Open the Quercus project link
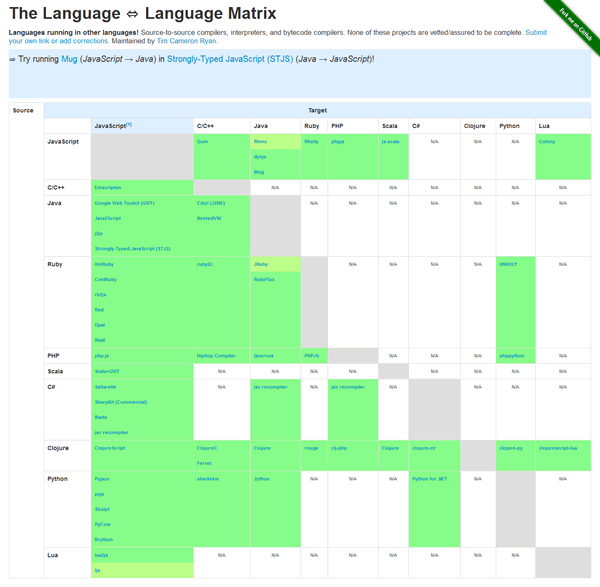The image size is (600, 587). pyautogui.click(x=264, y=356)
